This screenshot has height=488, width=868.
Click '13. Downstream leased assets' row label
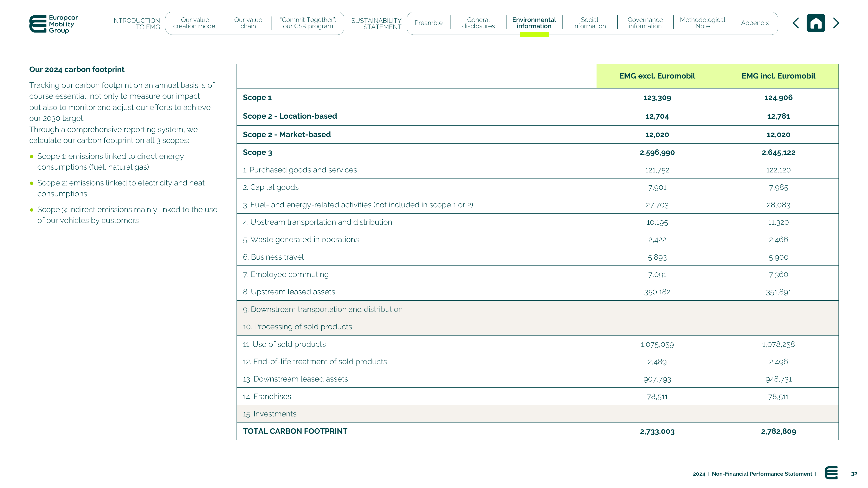[295, 379]
